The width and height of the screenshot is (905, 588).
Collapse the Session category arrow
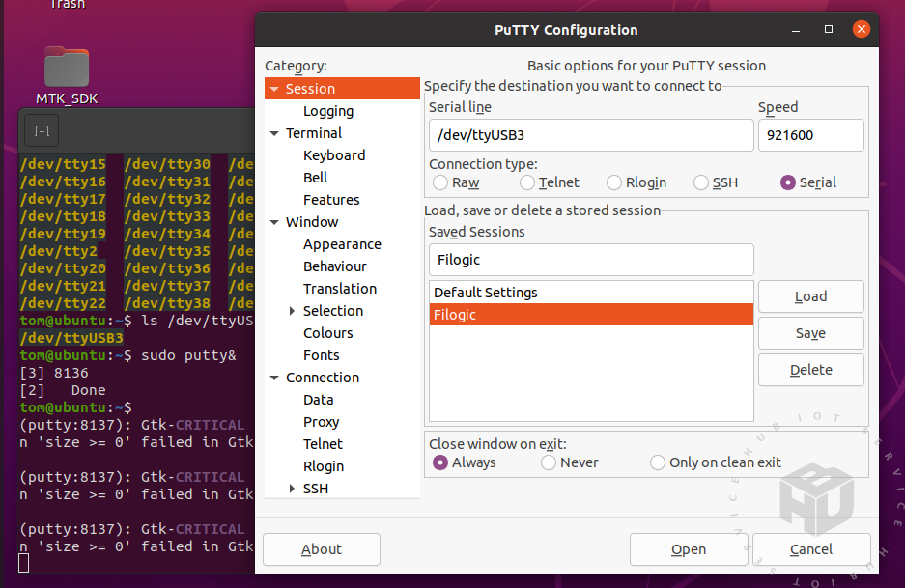[x=274, y=89]
